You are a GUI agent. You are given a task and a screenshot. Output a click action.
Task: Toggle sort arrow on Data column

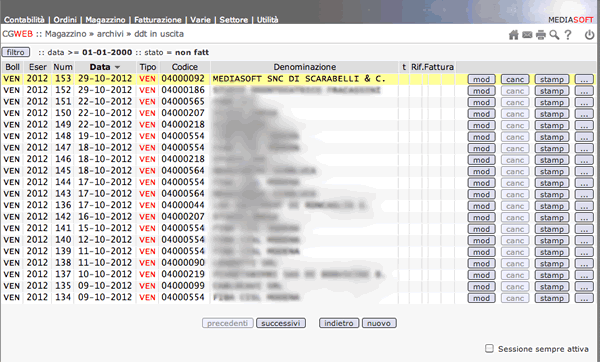[x=117, y=67]
